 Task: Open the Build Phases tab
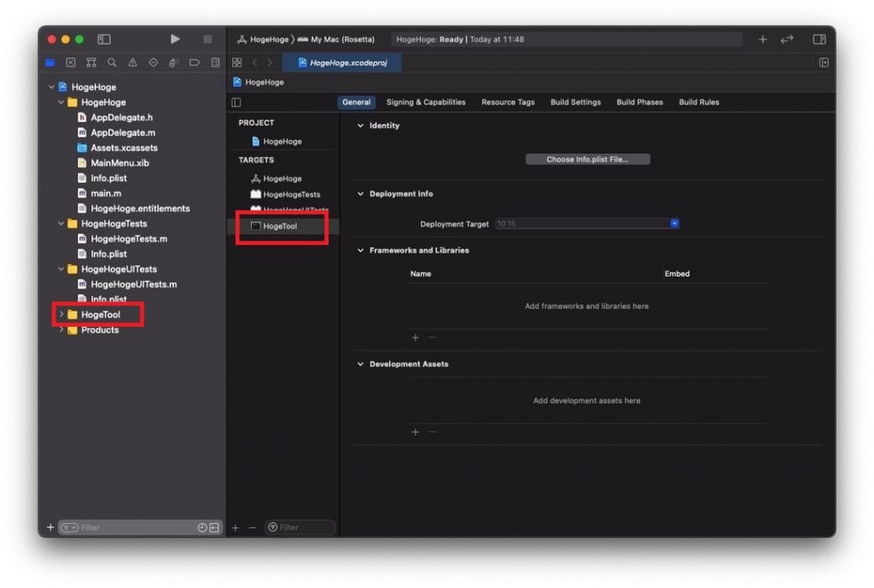[640, 102]
